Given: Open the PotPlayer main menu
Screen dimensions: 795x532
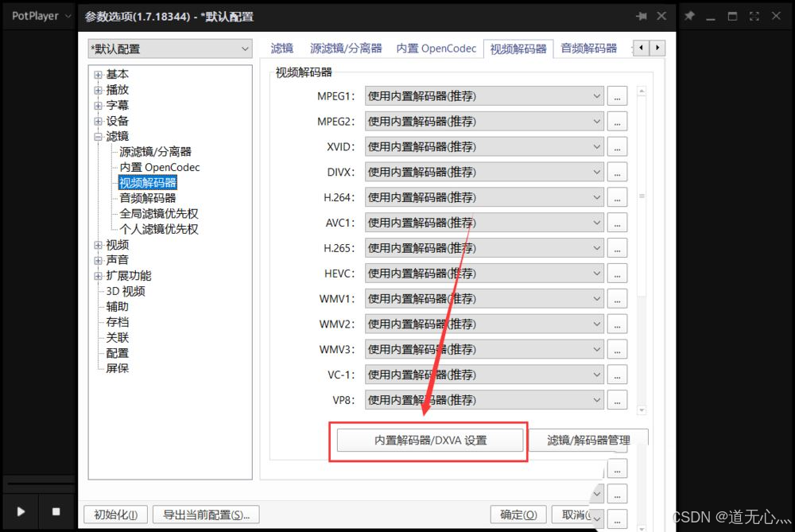Looking at the screenshot, I should click(41, 16).
